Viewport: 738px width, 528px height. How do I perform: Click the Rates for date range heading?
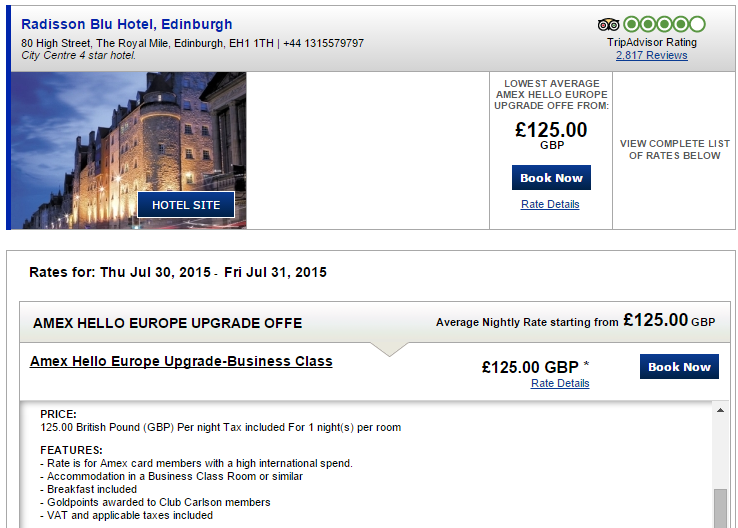click(178, 272)
